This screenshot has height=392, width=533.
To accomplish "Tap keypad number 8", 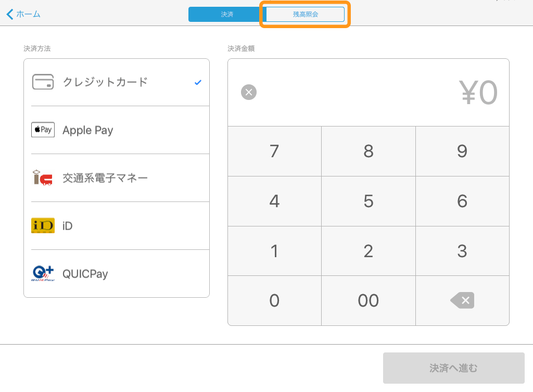I will 369,151.
